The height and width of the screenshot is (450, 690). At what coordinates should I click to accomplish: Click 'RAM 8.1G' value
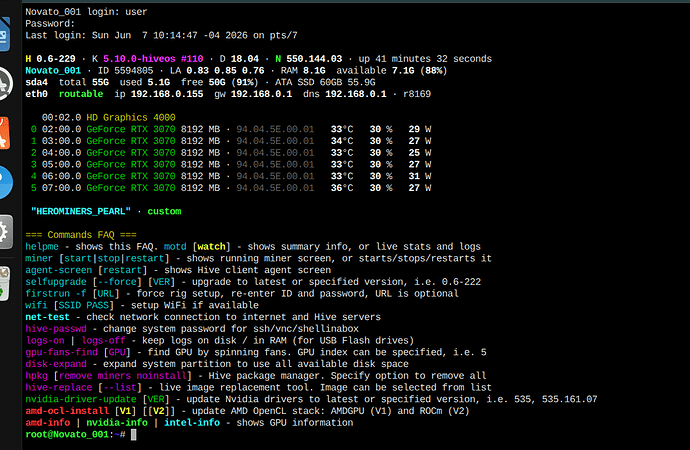pyautogui.click(x=303, y=70)
